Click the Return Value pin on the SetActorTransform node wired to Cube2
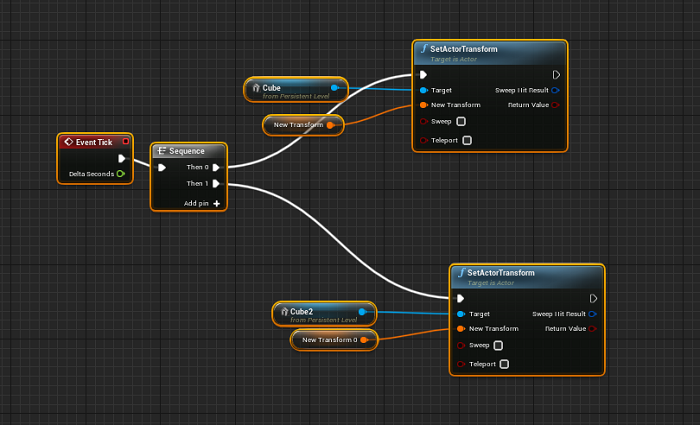 pyautogui.click(x=592, y=329)
